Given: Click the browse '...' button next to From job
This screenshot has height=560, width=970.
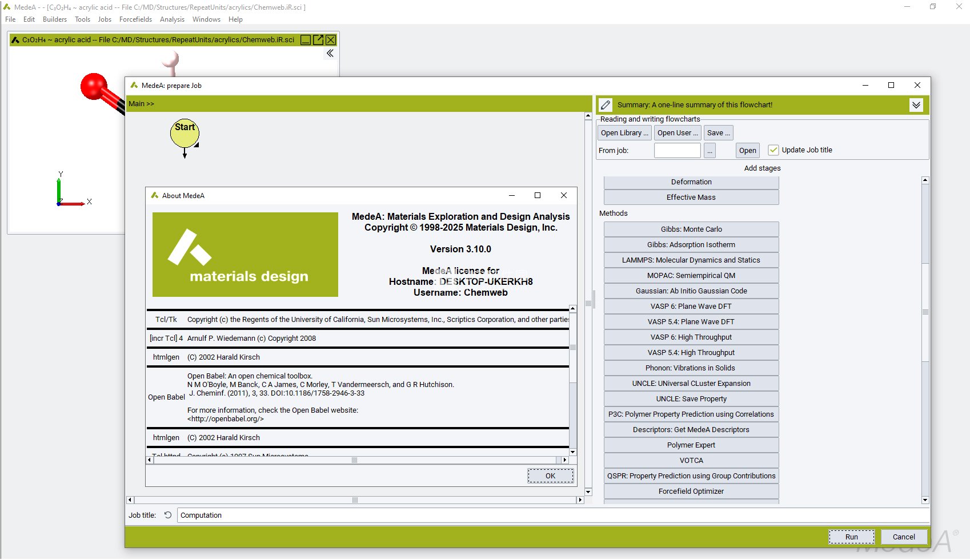Looking at the screenshot, I should pyautogui.click(x=709, y=151).
